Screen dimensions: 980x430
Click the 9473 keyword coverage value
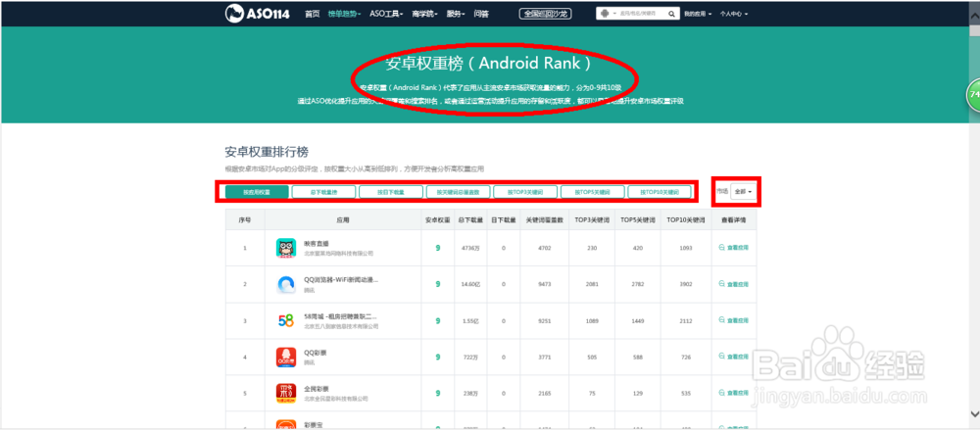coord(544,284)
